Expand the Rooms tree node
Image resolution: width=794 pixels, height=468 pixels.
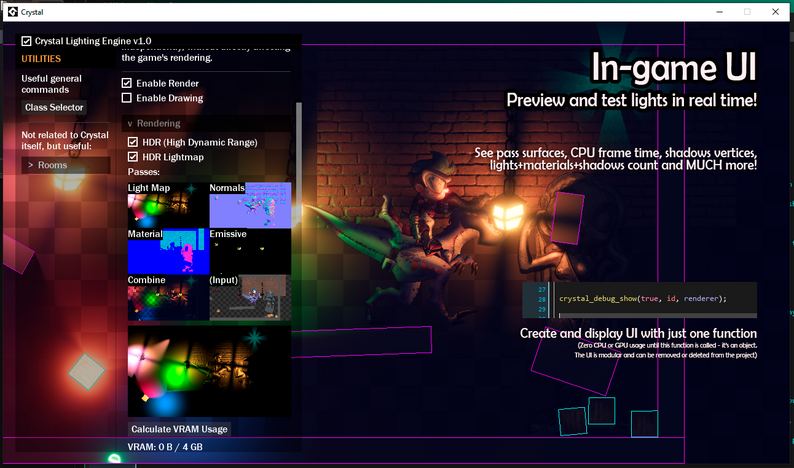click(66, 165)
